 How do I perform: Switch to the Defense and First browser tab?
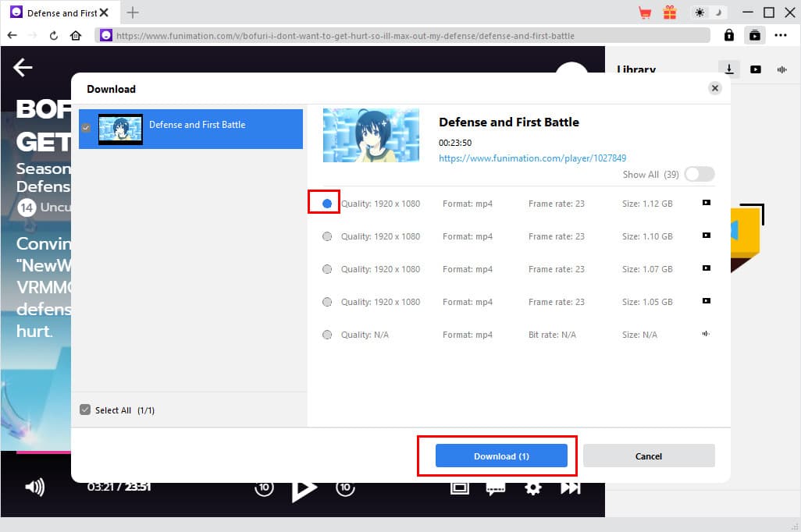click(55, 12)
